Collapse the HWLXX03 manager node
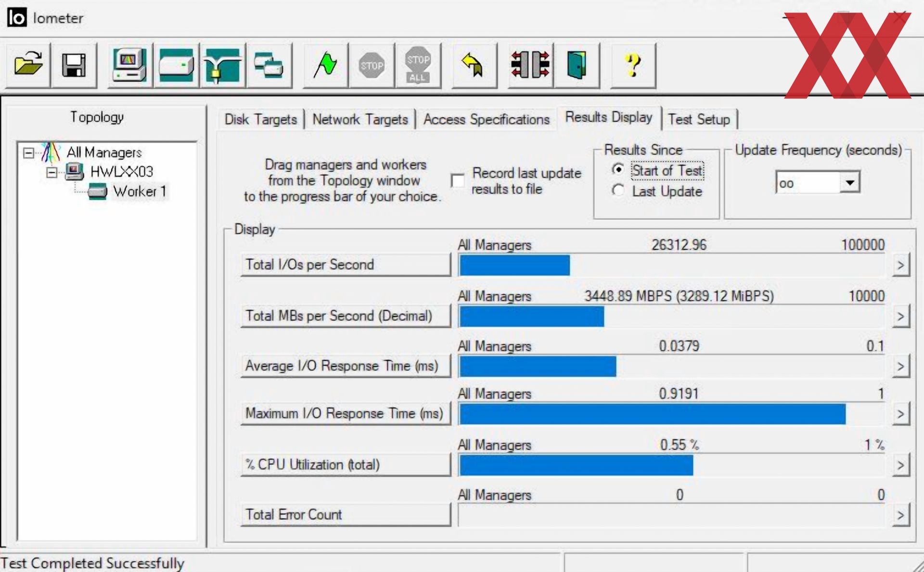 51,172
